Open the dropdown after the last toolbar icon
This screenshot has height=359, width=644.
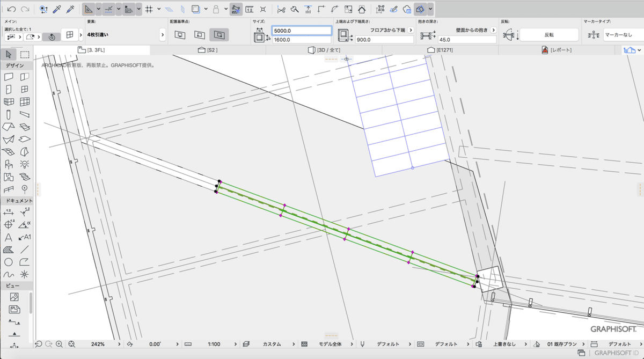click(x=431, y=9)
